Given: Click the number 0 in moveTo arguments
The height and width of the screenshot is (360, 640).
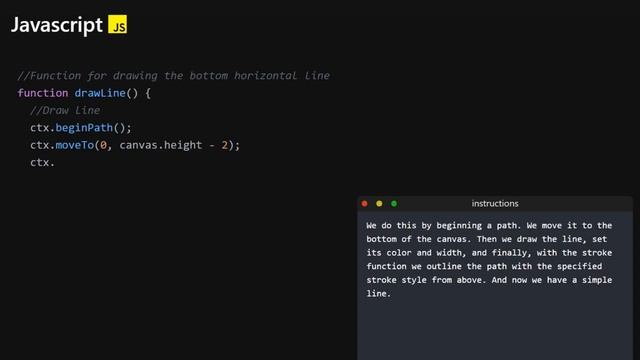Looking at the screenshot, I should pyautogui.click(x=104, y=145).
